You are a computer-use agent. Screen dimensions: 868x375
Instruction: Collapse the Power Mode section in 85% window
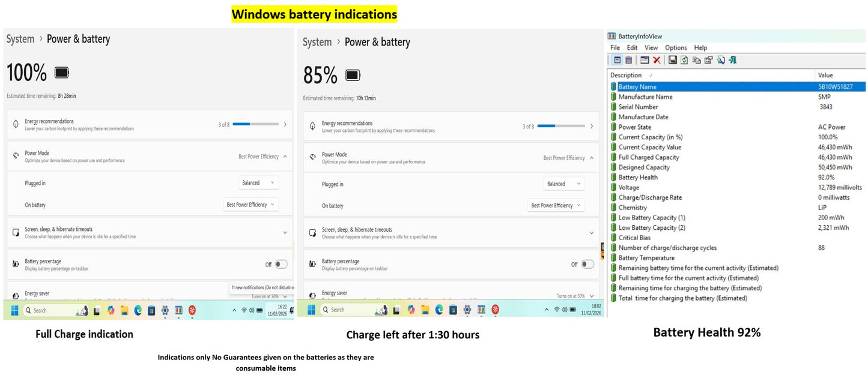click(x=591, y=158)
